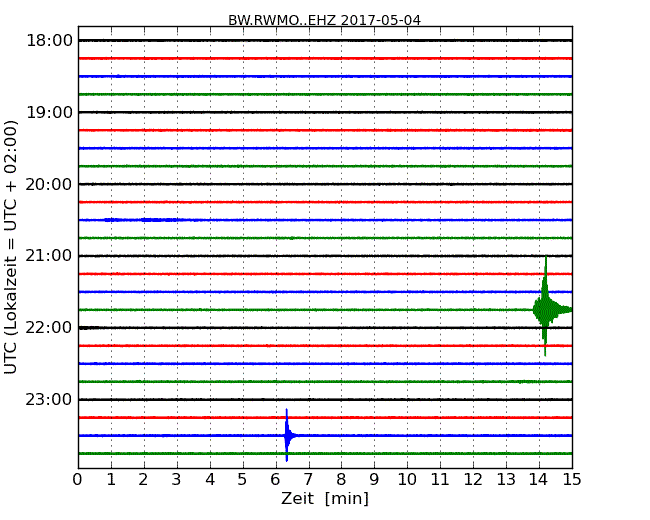Click the 18:00 time tick label
This screenshot has width=650, height=520.
[49, 41]
